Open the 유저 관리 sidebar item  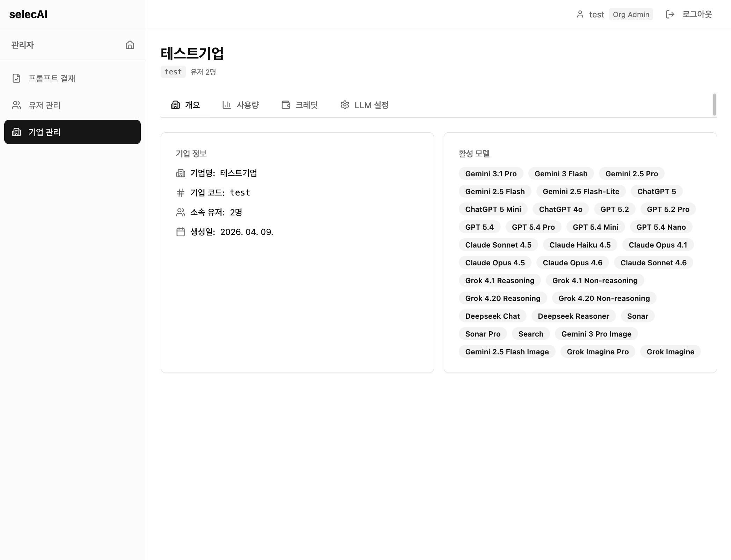click(x=72, y=105)
